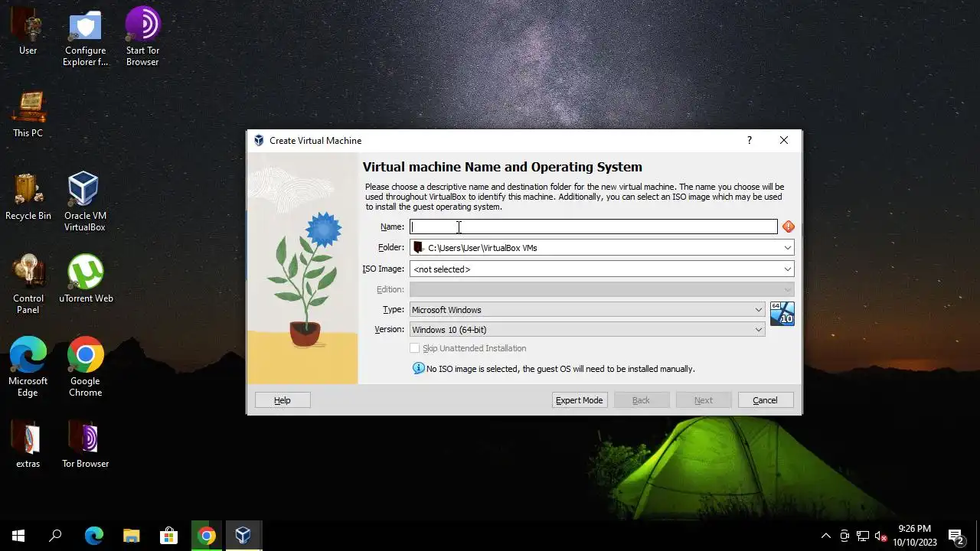Open the Windows Start menu

[18, 536]
